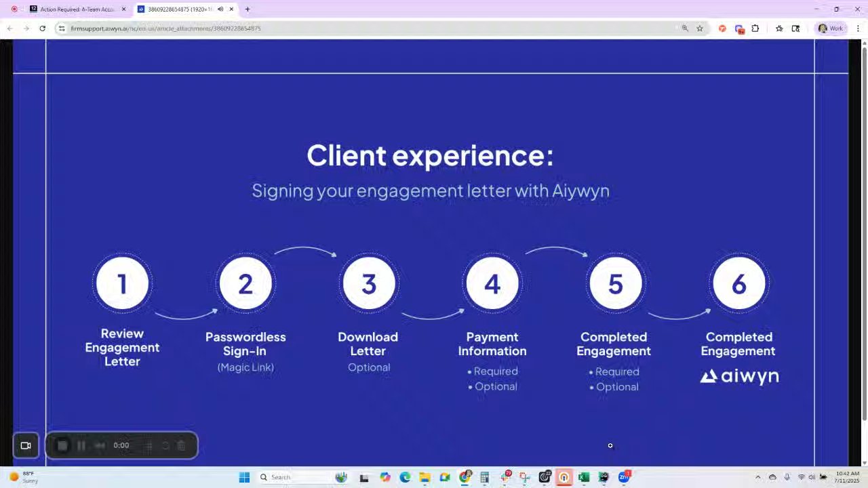The width and height of the screenshot is (868, 488).
Task: Click the "Passwordless Sign-In" label
Action: click(x=245, y=344)
